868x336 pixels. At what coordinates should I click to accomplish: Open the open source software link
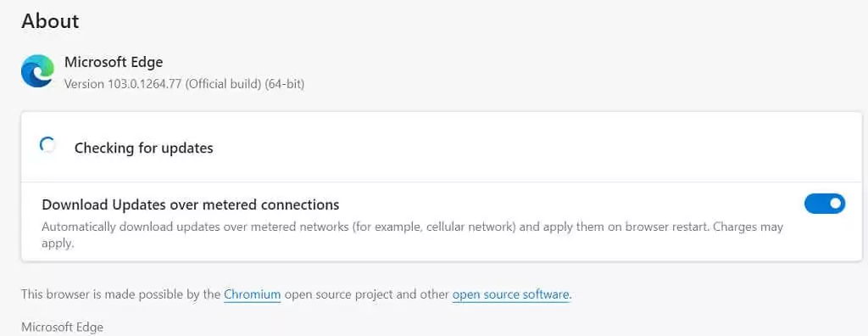(510, 294)
